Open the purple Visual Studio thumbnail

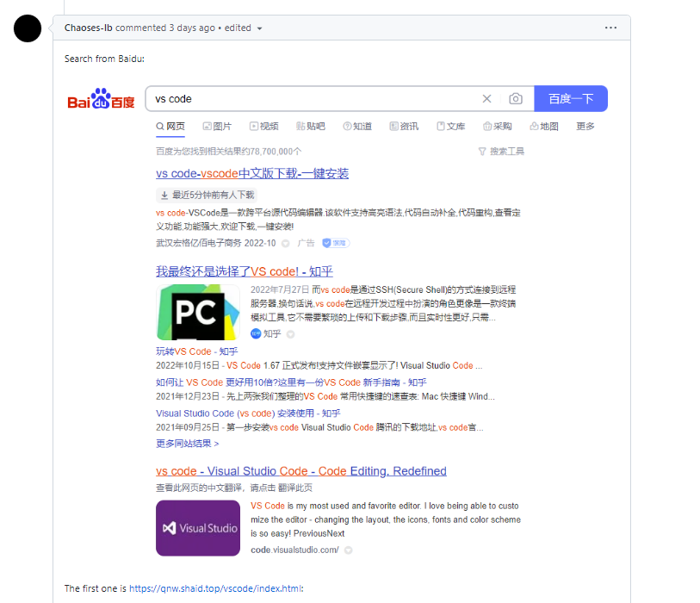pos(198,528)
